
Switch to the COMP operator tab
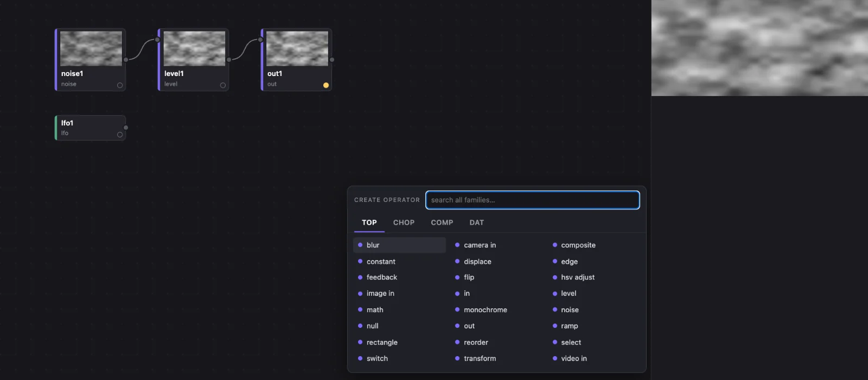click(x=442, y=223)
